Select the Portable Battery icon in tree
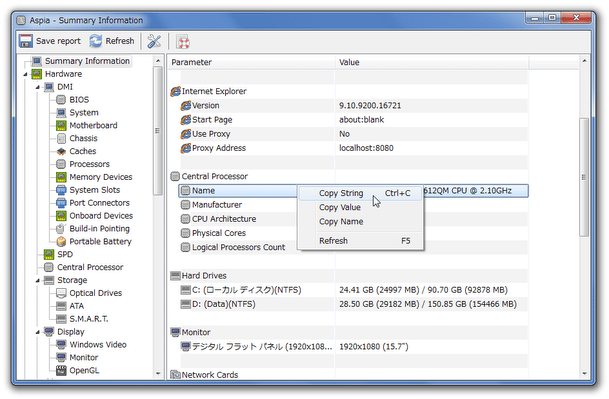This screenshot has height=399, width=609. coord(61,242)
